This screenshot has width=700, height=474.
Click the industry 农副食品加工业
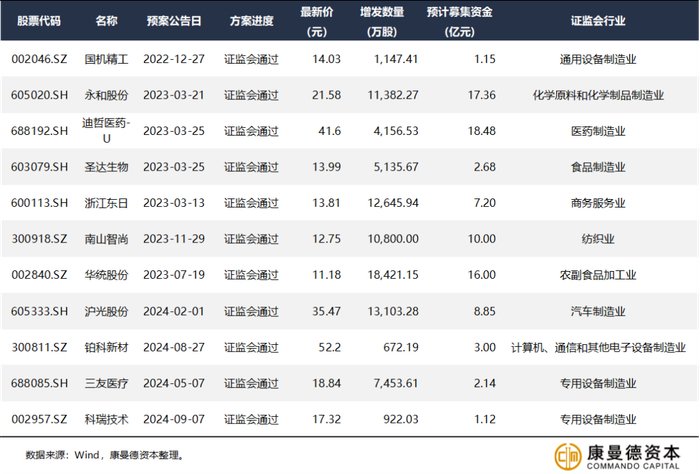click(x=598, y=275)
